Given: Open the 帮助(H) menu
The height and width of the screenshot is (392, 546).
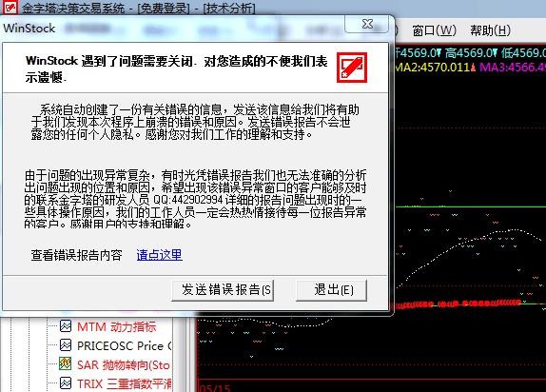Looking at the screenshot, I should tap(490, 30).
